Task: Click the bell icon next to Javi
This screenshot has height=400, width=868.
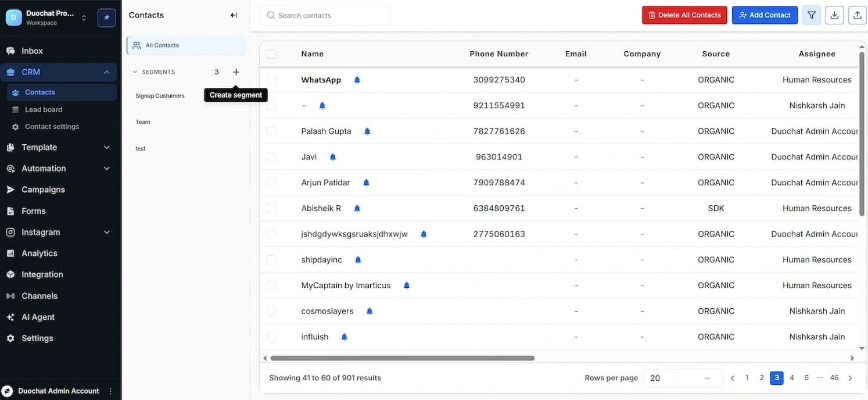Action: pos(333,157)
